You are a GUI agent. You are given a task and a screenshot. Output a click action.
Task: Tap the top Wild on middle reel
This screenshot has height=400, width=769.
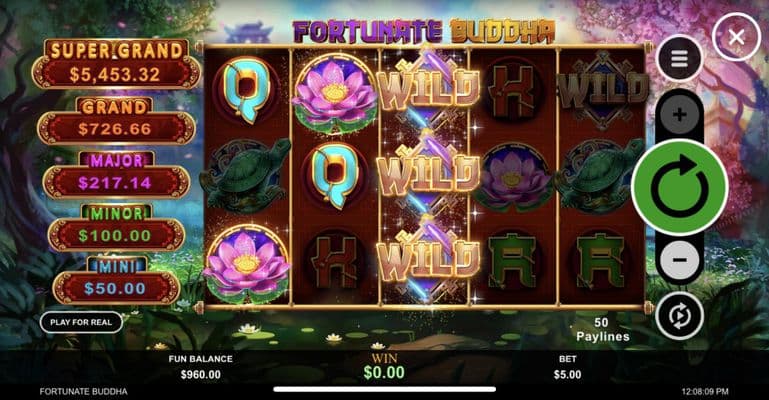tap(426, 88)
